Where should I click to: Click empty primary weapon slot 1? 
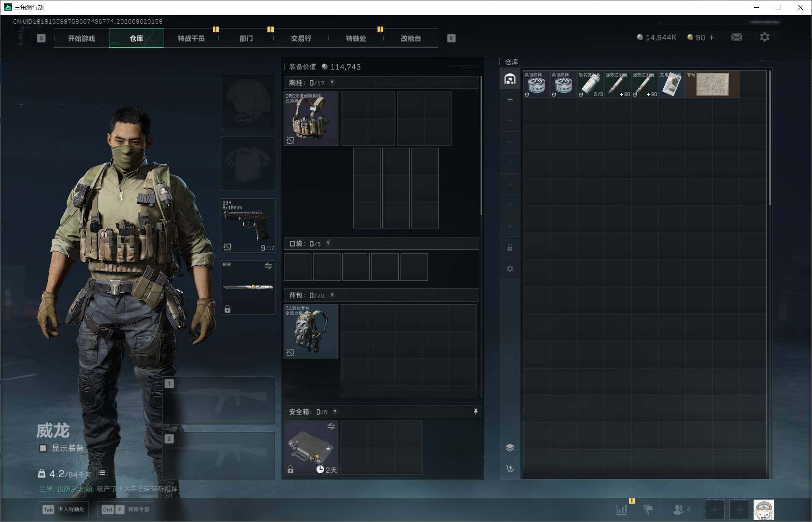[219, 400]
